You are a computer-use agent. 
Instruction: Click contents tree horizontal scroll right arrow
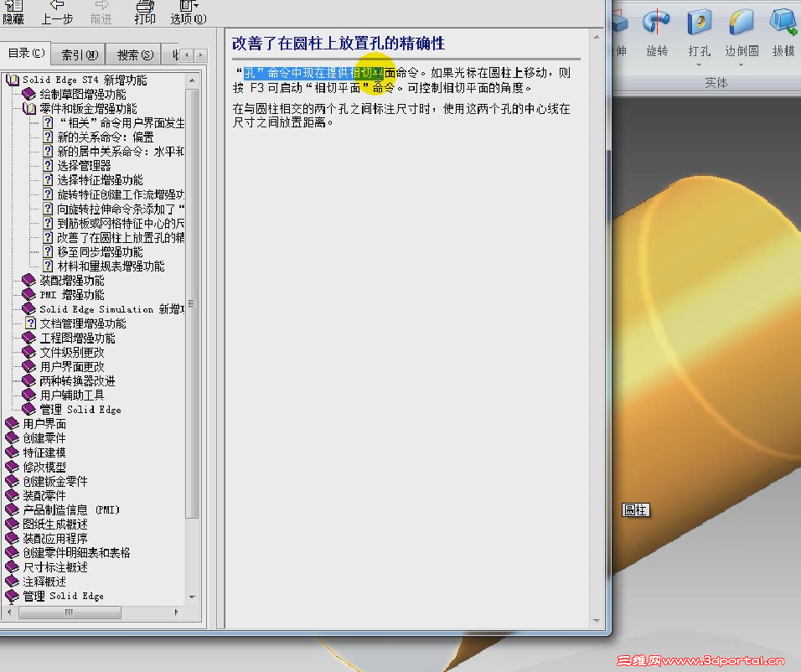click(x=176, y=613)
